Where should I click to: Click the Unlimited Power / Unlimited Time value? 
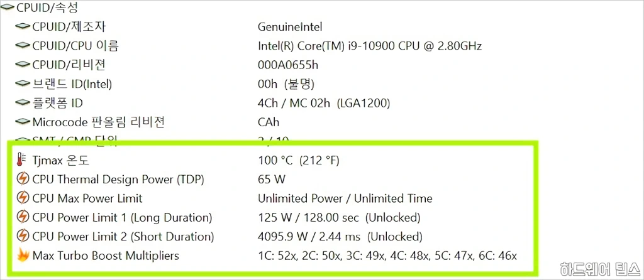click(345, 198)
